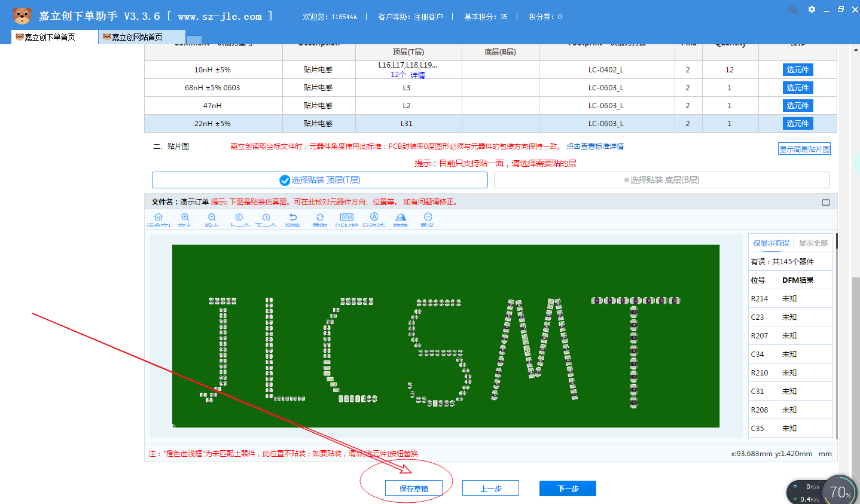Click the 下一步 next step button
Image resolution: width=860 pixels, height=504 pixels.
tap(568, 488)
